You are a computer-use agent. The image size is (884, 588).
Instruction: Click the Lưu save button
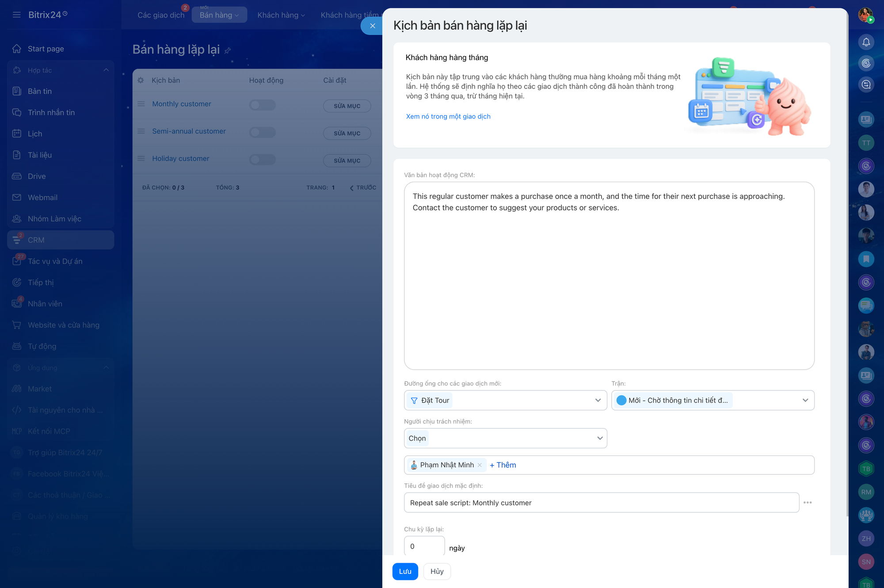405,571
